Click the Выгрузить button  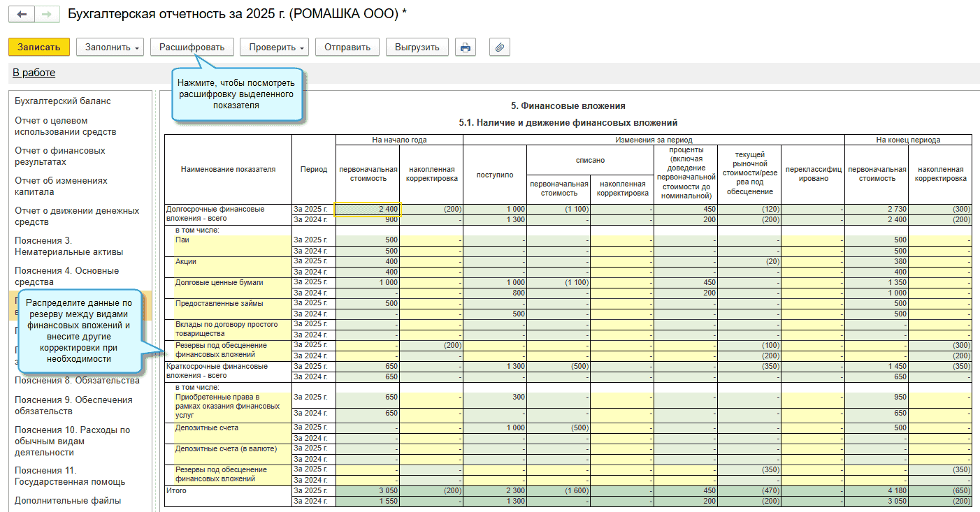pos(417,47)
